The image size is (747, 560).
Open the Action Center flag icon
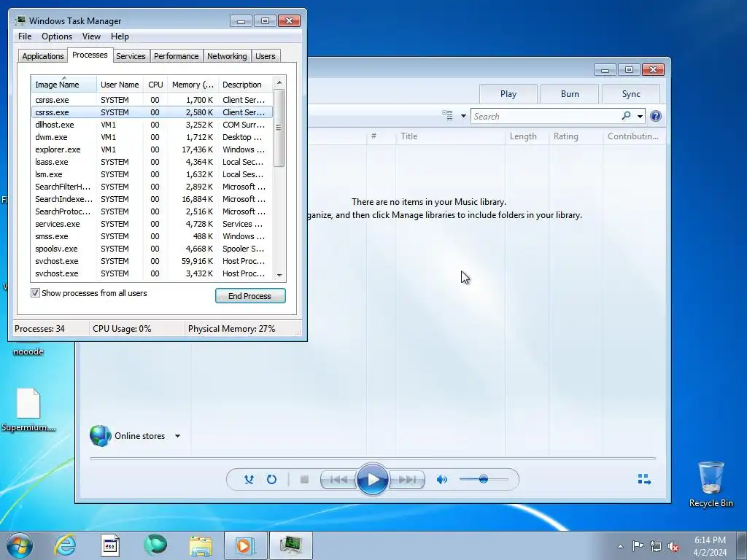[x=638, y=546]
